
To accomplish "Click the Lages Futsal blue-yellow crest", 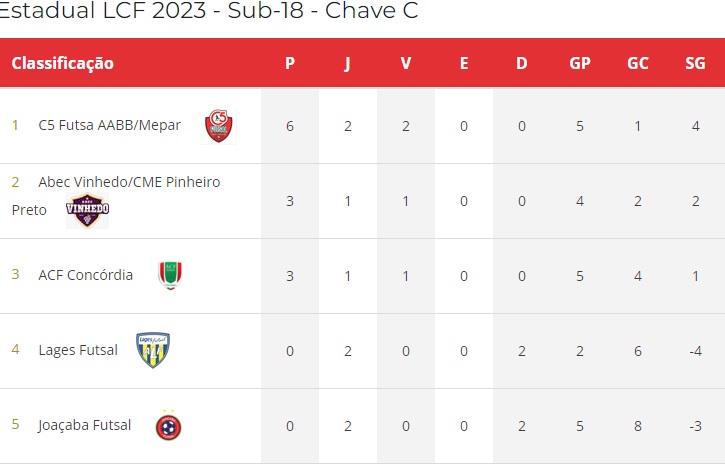I will pyautogui.click(x=153, y=350).
